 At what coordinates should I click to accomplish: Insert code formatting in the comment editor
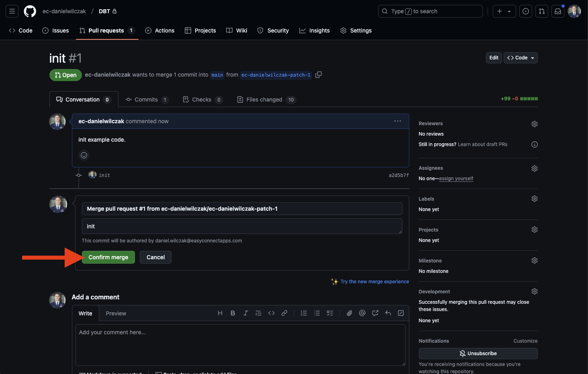[272, 313]
